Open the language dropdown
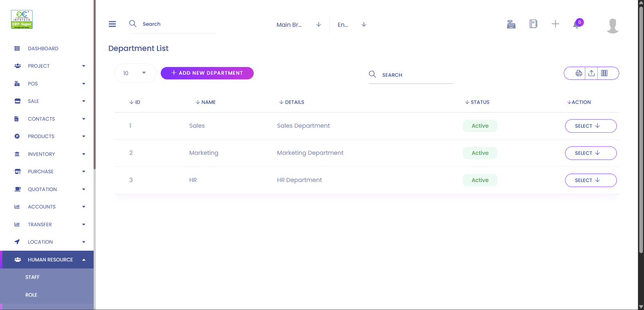 pyautogui.click(x=351, y=25)
